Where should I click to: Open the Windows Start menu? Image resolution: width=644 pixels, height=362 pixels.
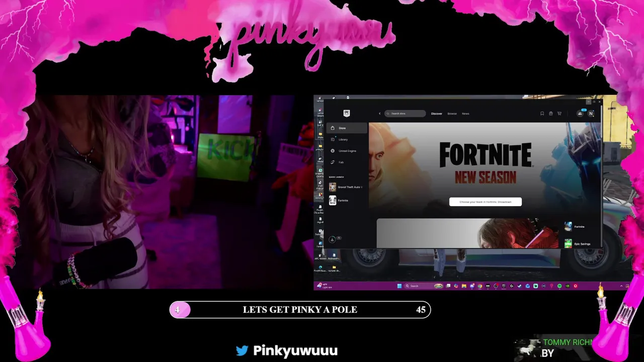pos(399,286)
